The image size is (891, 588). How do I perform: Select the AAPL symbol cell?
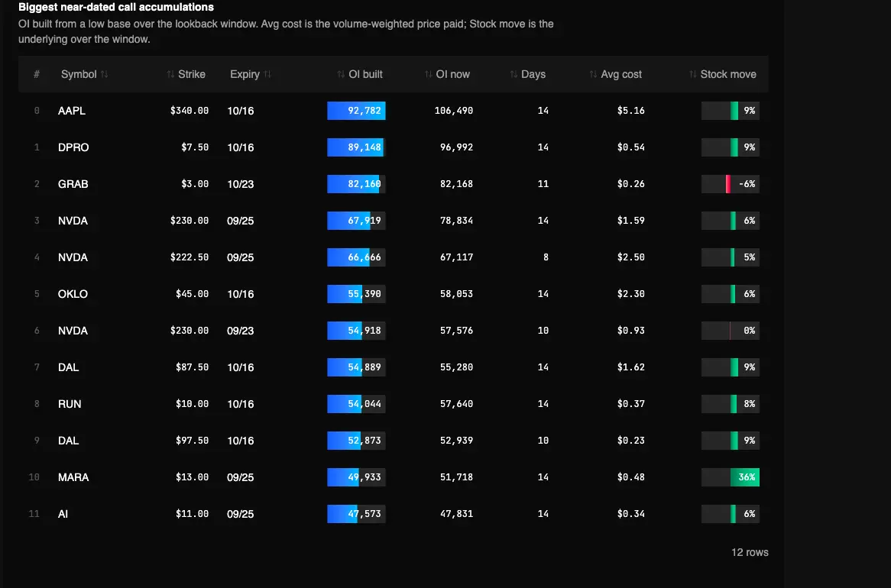point(72,111)
